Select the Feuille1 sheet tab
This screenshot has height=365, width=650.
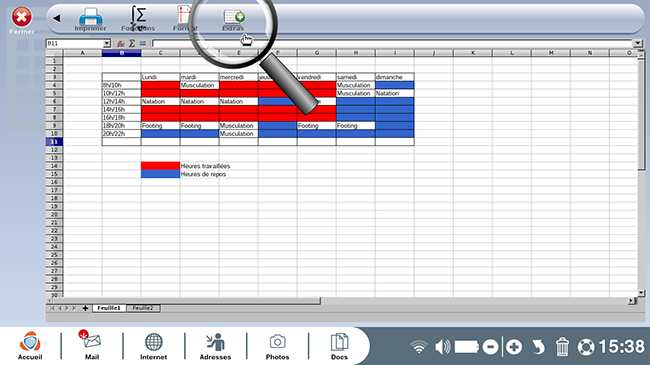(109, 308)
